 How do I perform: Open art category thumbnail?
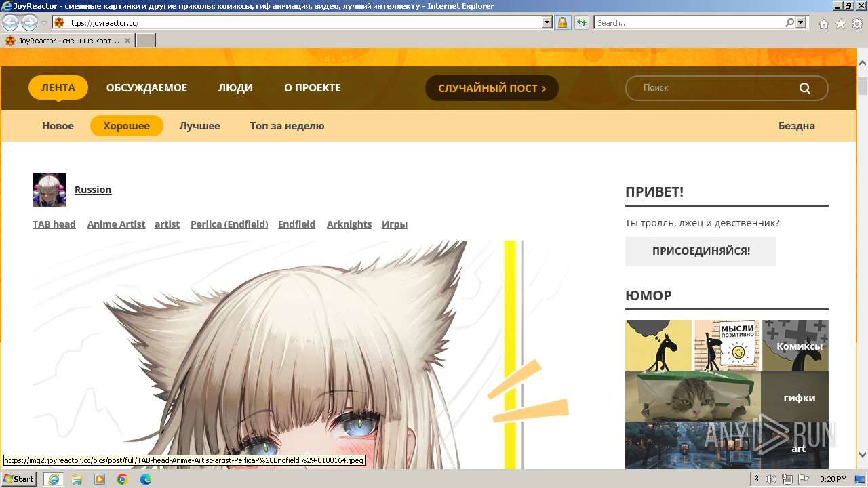pos(727,446)
